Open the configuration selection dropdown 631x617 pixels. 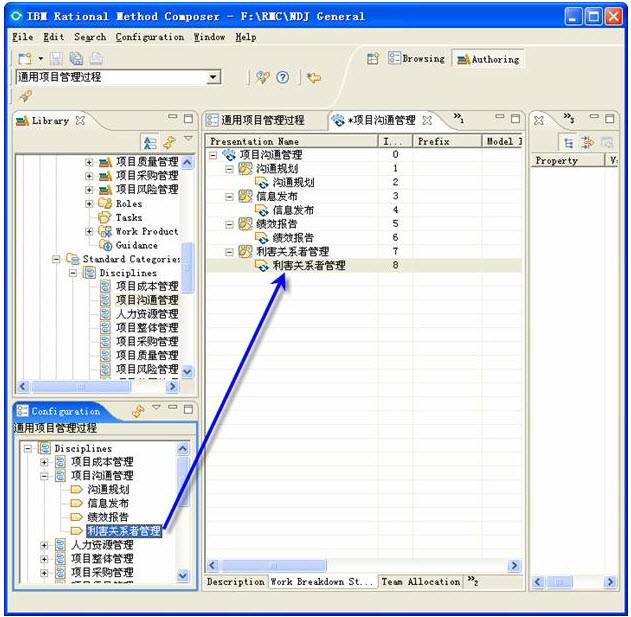[x=213, y=77]
